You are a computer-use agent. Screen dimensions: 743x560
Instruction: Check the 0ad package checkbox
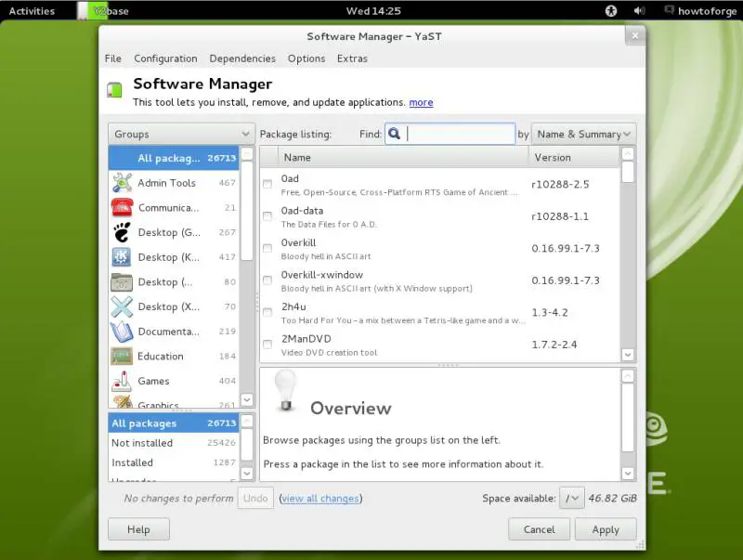click(x=267, y=184)
